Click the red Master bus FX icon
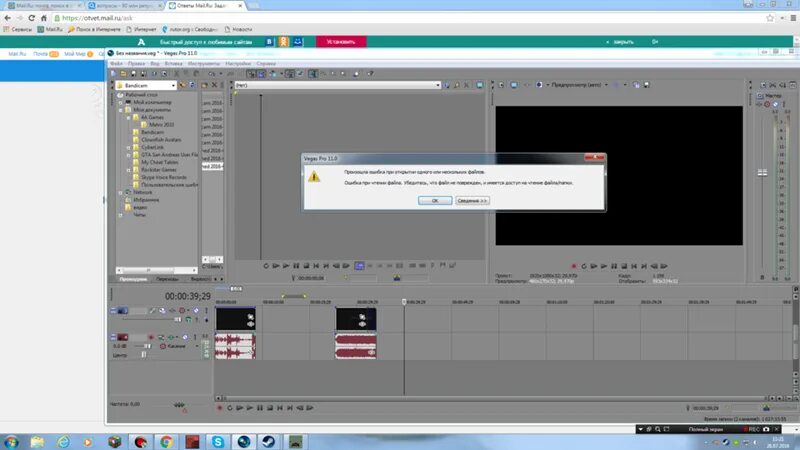Image resolution: width=800 pixels, height=450 pixels. click(767, 104)
